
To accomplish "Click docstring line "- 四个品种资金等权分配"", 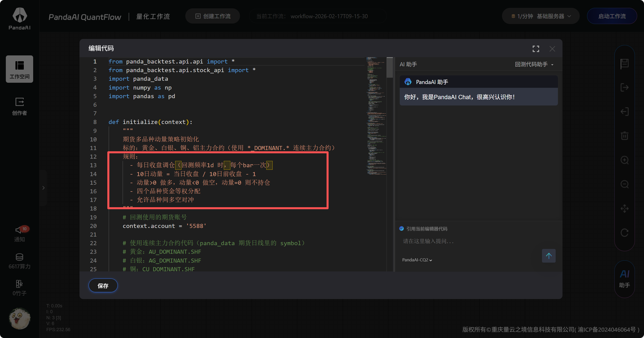I will [165, 191].
